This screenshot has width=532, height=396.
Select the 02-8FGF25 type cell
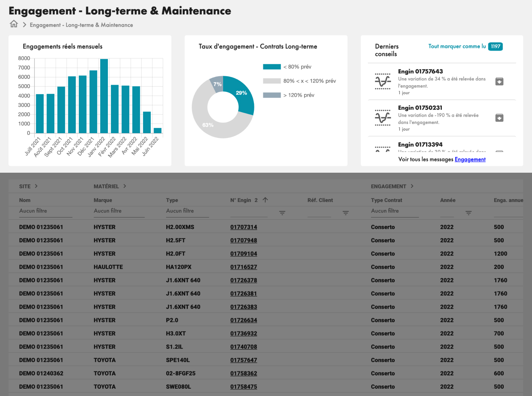point(181,373)
